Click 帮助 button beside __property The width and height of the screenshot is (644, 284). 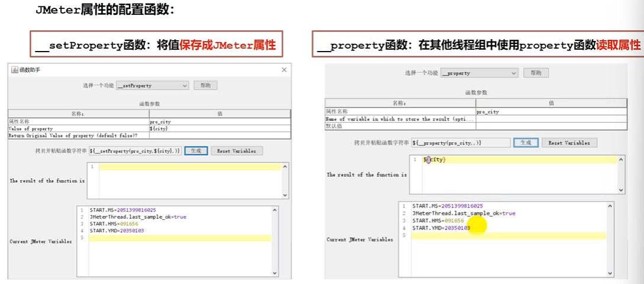pos(536,73)
